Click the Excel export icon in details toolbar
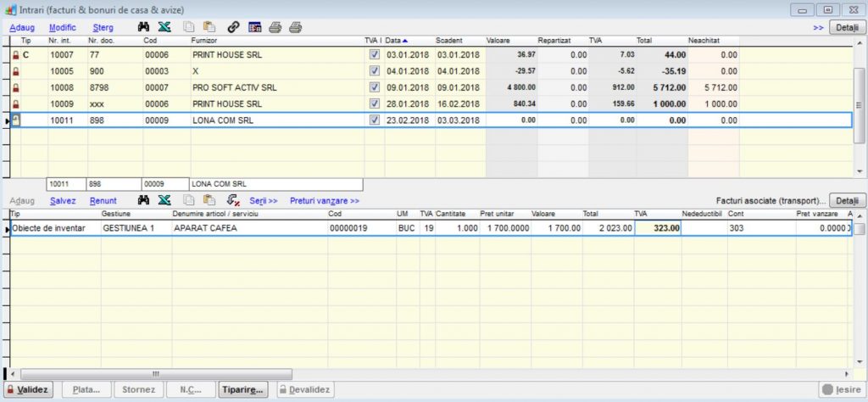 164,201
